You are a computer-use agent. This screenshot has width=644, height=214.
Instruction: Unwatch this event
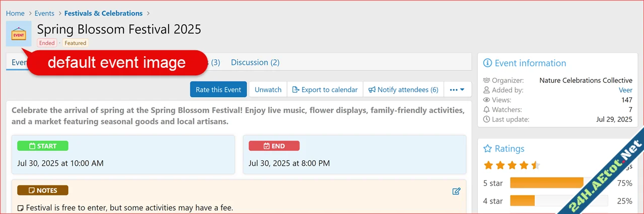point(268,89)
